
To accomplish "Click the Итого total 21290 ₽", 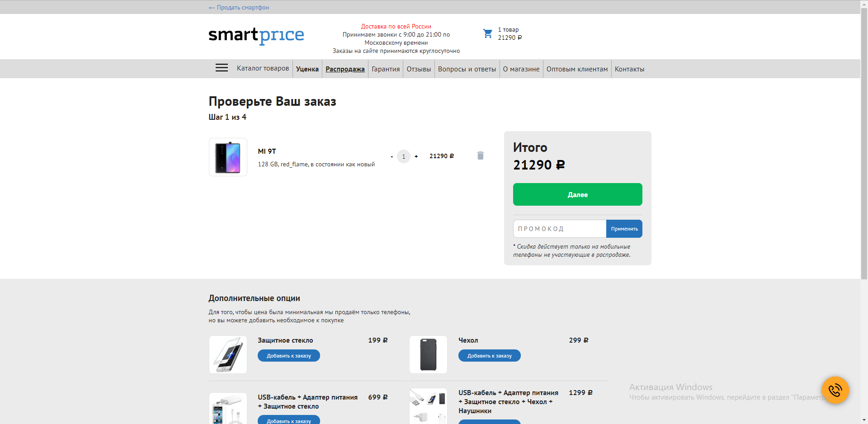I will tap(539, 165).
